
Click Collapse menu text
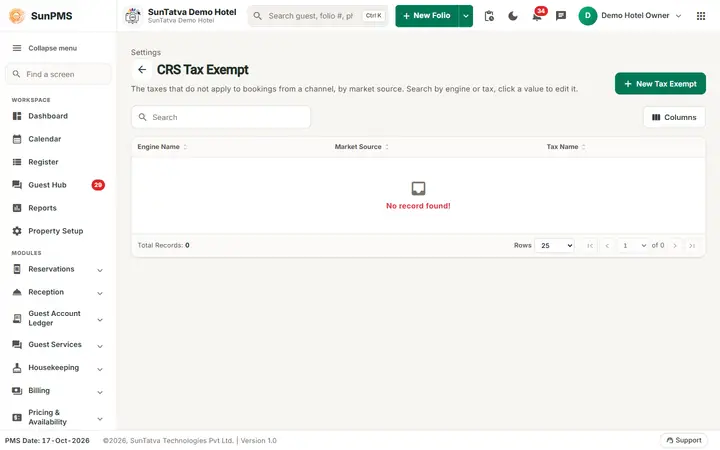pos(52,48)
